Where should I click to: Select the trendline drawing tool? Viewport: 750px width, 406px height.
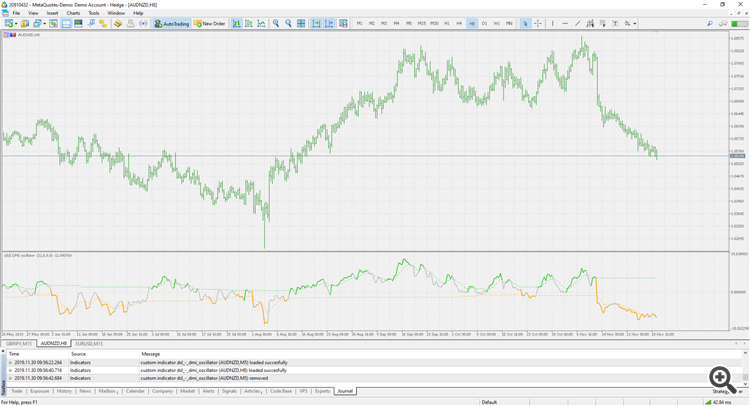tap(577, 23)
